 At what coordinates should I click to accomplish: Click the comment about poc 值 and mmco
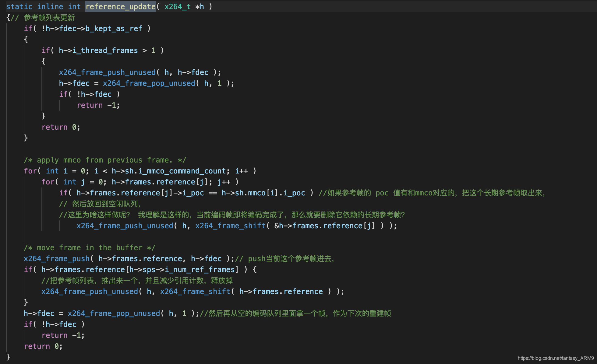tap(432, 193)
